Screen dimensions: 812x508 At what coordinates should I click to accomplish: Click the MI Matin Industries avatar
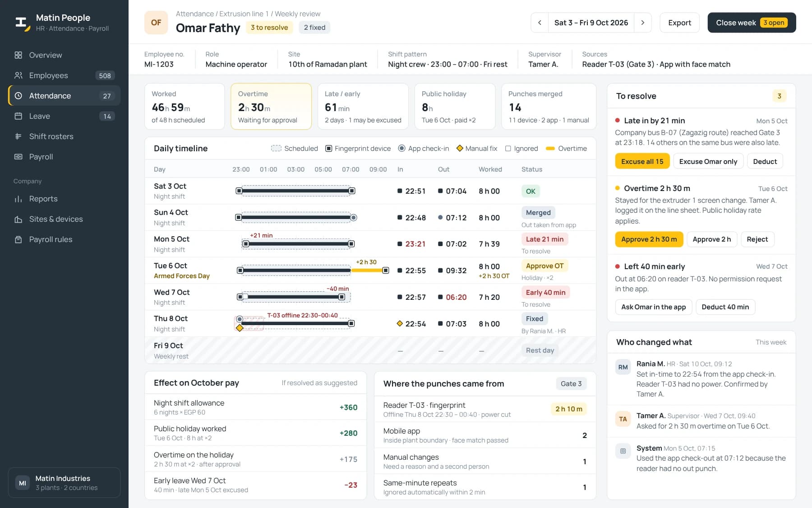(x=23, y=483)
